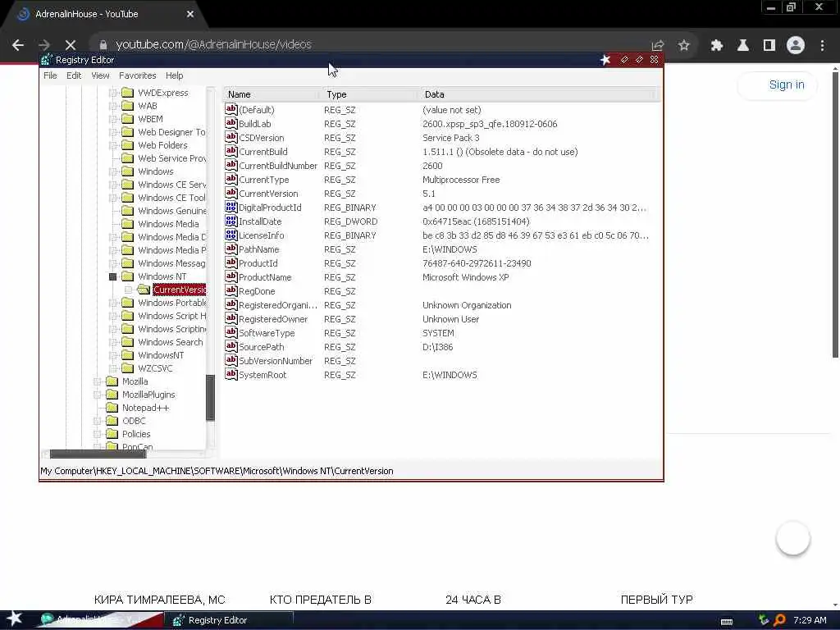Click the Windows NT folder icon

[127, 276]
